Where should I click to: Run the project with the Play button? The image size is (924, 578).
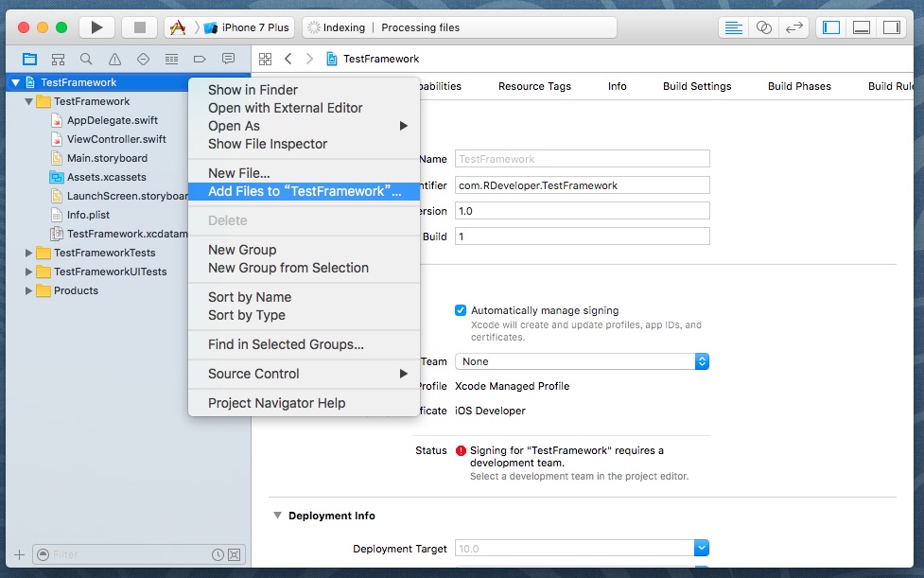96,27
